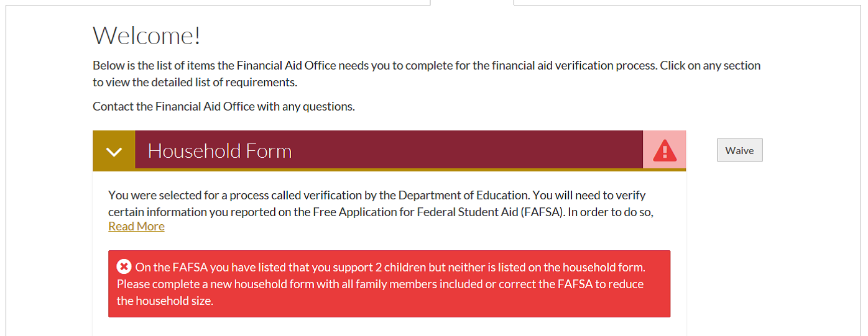Viewport: 868px width, 336px height.
Task: Collapse the Household Form chevron arrow
Action: [x=114, y=151]
